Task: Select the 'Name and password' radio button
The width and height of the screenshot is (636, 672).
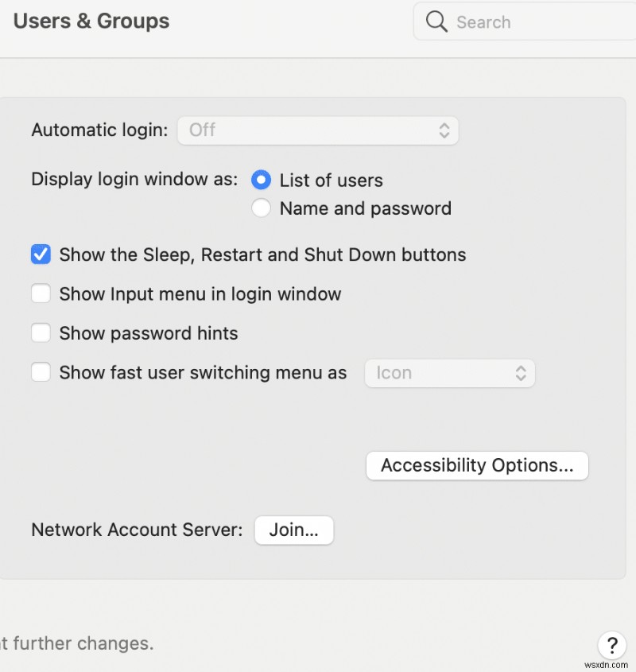Action: 261,208
